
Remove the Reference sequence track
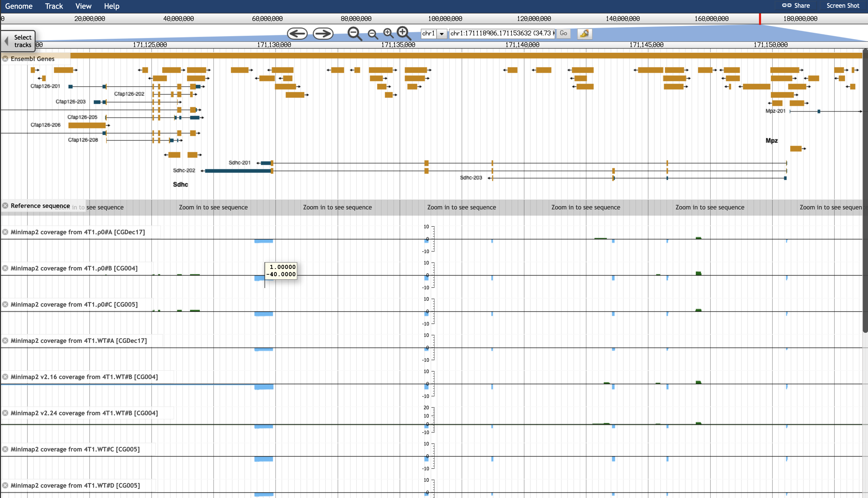tap(5, 206)
